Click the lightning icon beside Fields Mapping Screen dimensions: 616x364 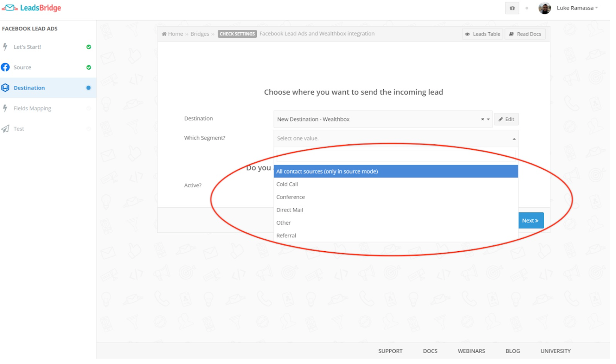pos(5,109)
